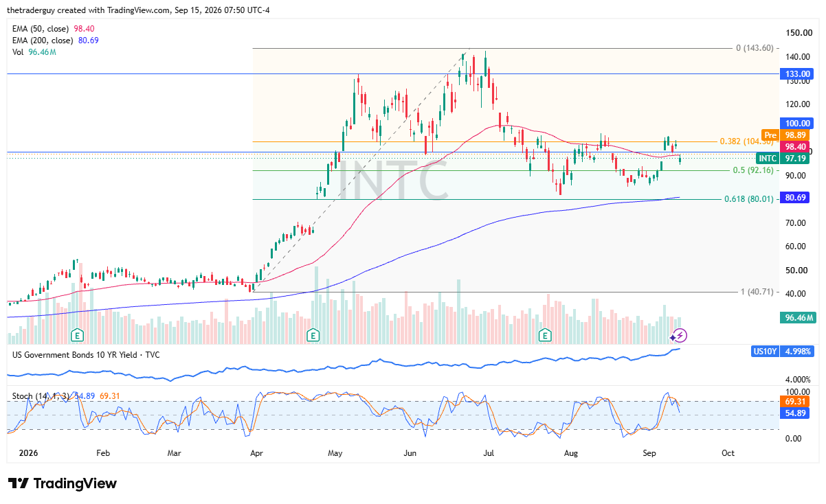Click the Sep label on time axis

coord(650,453)
